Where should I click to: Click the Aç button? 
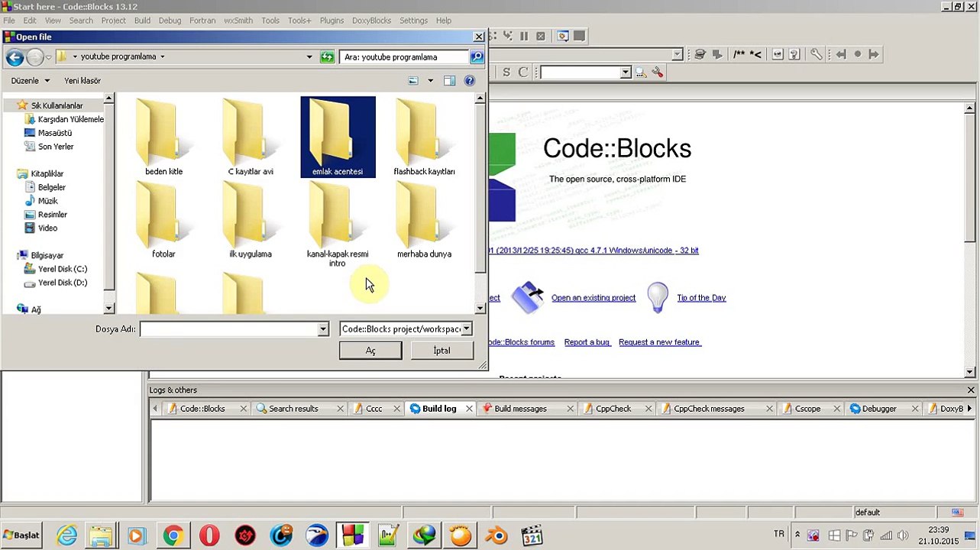tap(370, 351)
